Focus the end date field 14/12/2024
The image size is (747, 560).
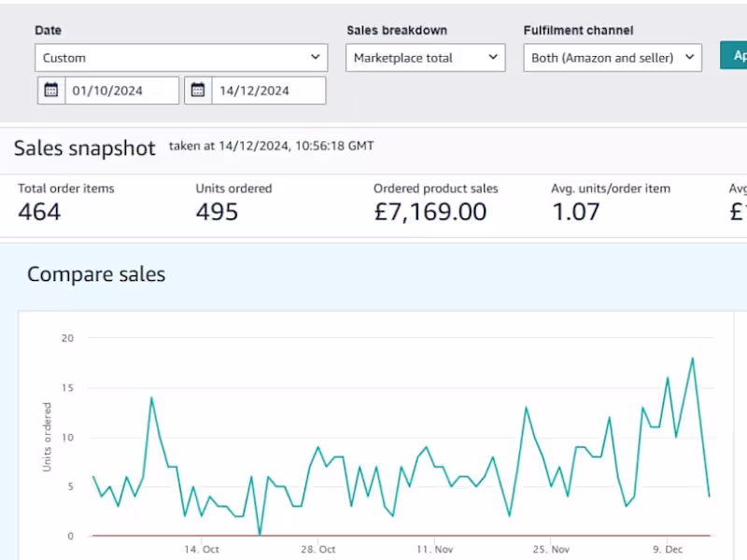[268, 91]
